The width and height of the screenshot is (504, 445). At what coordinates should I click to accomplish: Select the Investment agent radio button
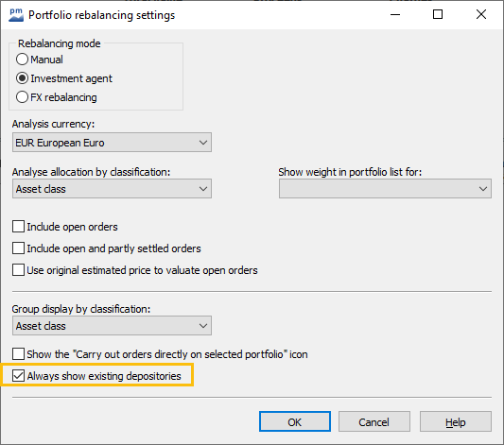coord(22,78)
